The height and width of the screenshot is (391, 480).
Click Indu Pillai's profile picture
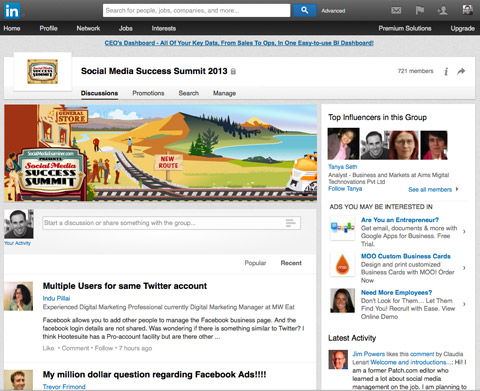(18, 296)
